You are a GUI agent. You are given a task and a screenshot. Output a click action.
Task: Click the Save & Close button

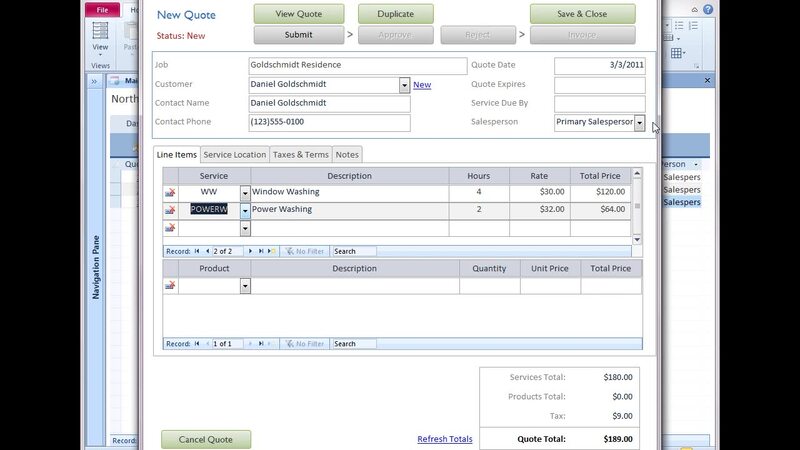[582, 14]
